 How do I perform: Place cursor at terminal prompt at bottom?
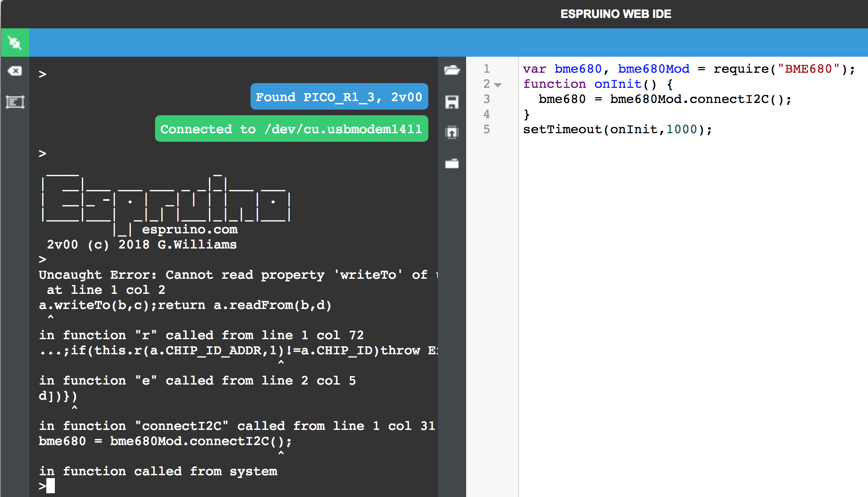(51, 486)
